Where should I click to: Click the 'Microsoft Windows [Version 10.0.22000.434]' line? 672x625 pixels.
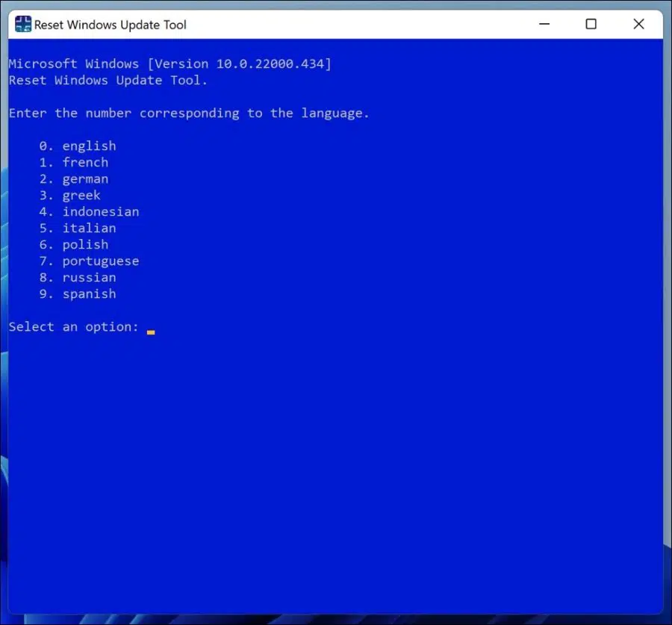tap(170, 64)
